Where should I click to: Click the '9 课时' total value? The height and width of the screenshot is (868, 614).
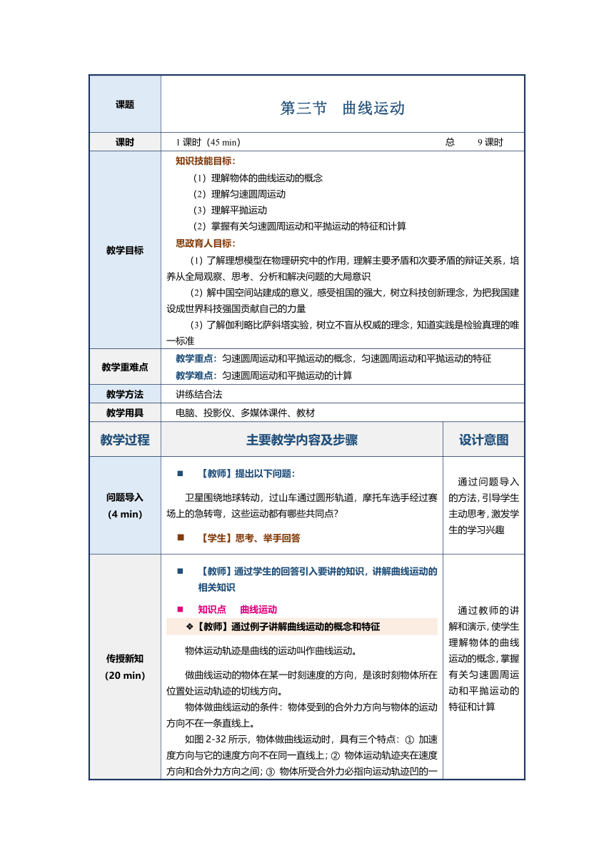[490, 142]
